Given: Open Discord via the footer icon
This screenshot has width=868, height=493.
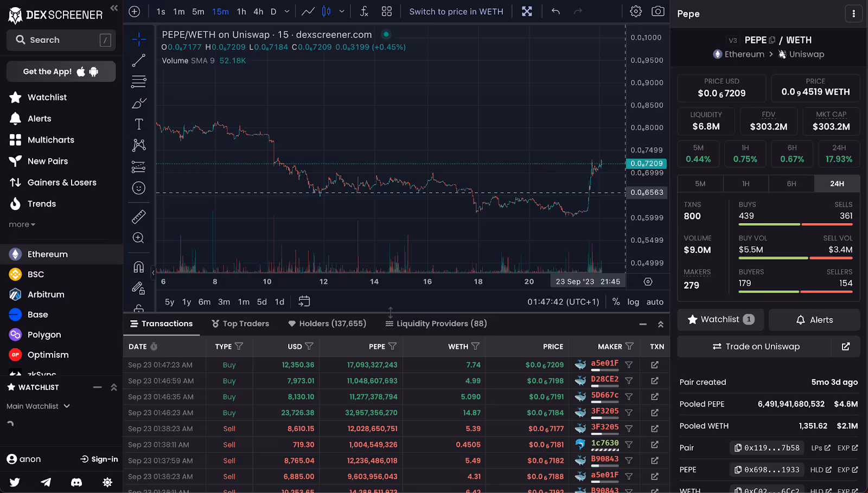Looking at the screenshot, I should [x=76, y=482].
